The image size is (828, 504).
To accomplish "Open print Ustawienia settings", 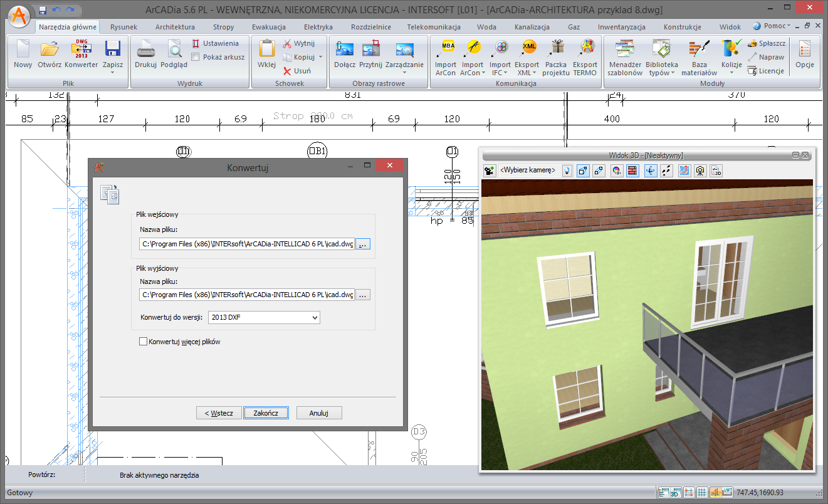I will (x=215, y=43).
